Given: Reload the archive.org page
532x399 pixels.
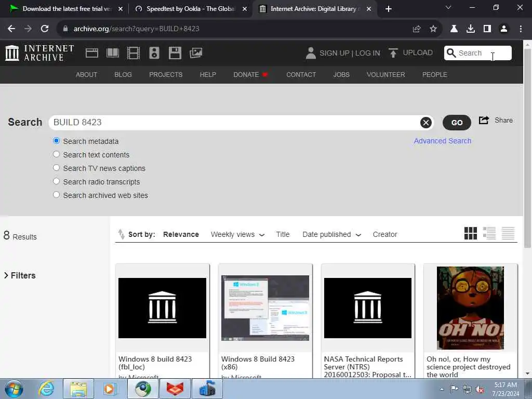Looking at the screenshot, I should pos(45,29).
